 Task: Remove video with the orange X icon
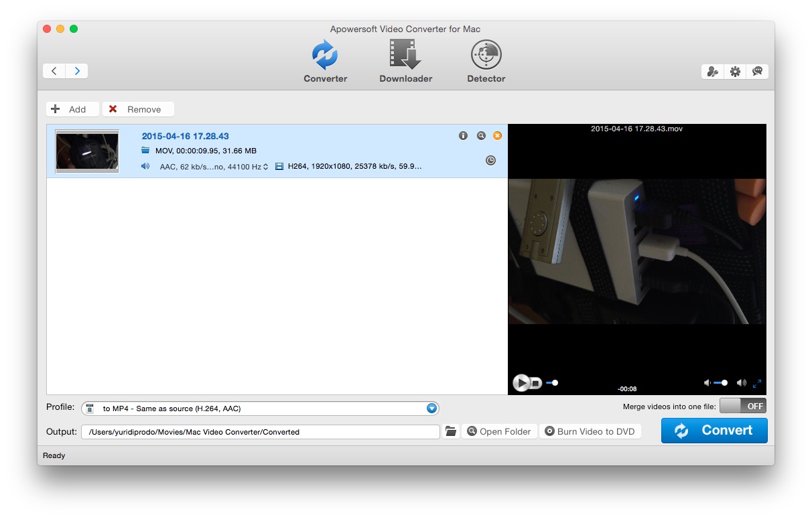(497, 136)
